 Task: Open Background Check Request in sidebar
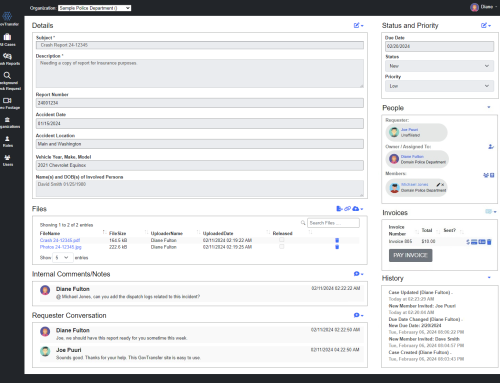pyautogui.click(x=8, y=81)
